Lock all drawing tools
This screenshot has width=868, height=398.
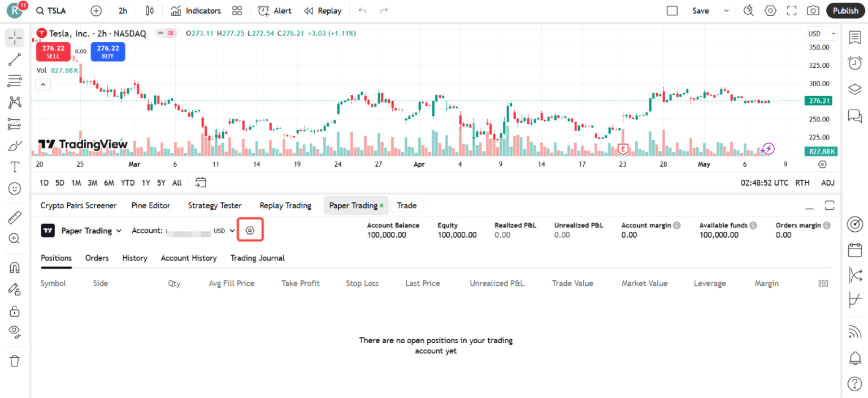pyautogui.click(x=14, y=310)
